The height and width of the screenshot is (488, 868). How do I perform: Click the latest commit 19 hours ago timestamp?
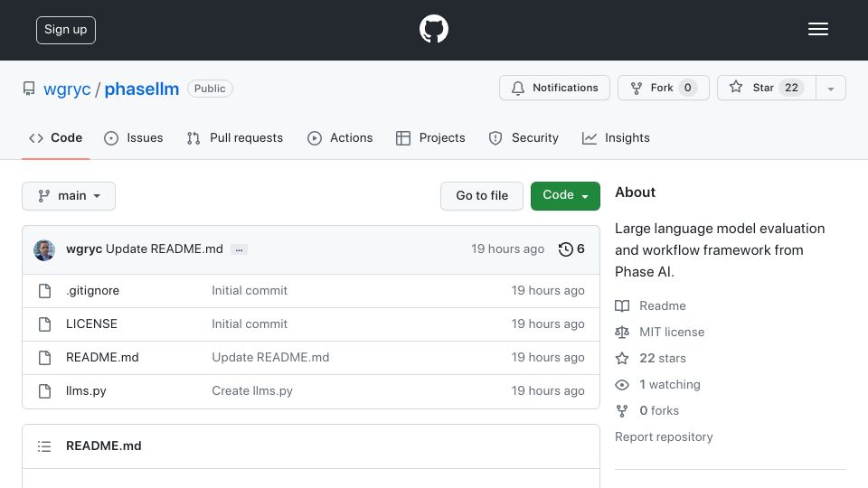coord(507,249)
